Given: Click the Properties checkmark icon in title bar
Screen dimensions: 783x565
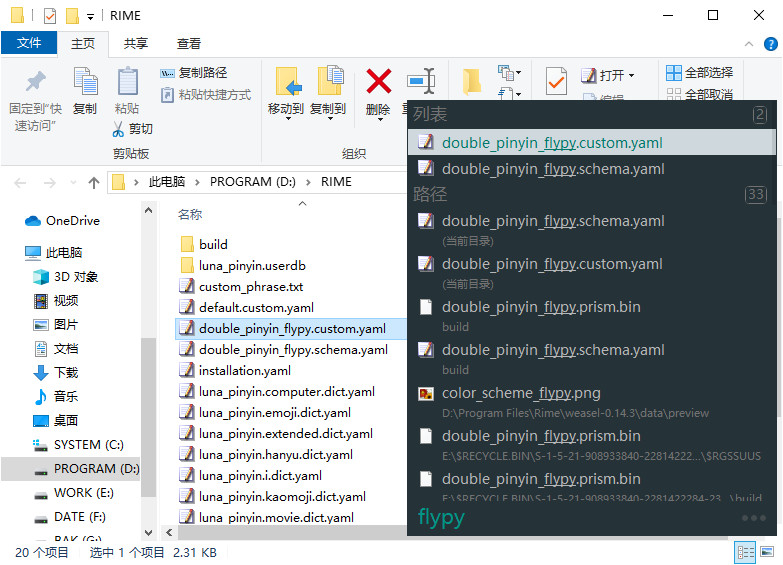Looking at the screenshot, I should pyautogui.click(x=50, y=16).
